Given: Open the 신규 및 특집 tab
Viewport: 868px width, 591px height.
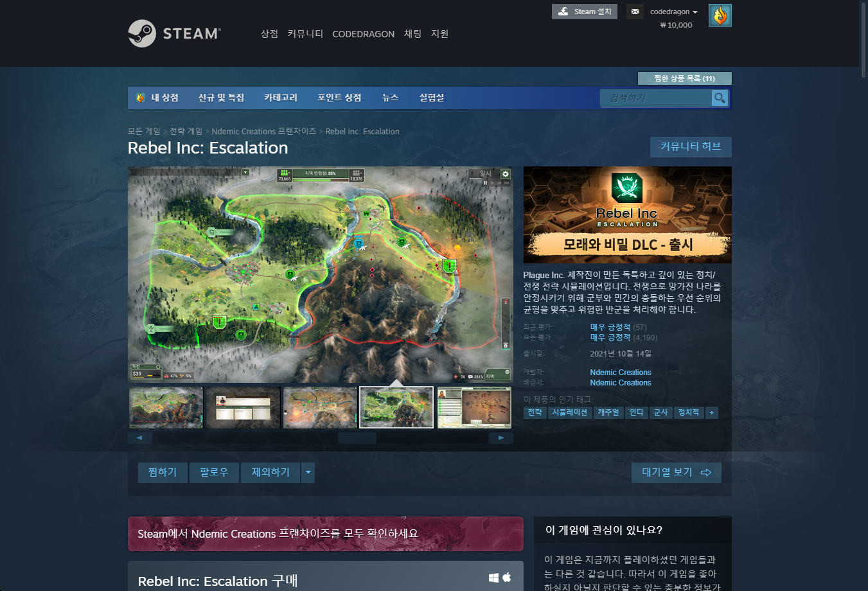Looking at the screenshot, I should coord(221,98).
